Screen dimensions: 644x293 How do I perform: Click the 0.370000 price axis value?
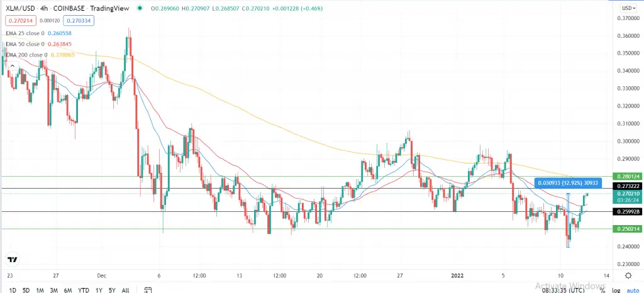pos(629,18)
